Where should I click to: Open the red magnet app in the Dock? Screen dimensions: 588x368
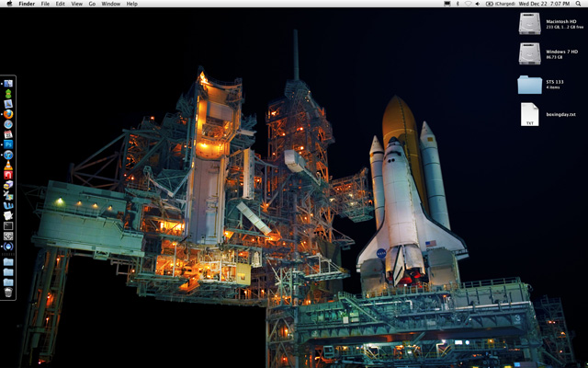click(x=8, y=175)
